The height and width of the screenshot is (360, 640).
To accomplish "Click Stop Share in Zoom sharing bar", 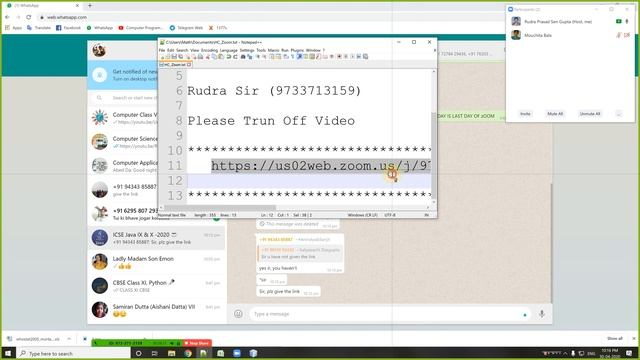I will (x=197, y=343).
